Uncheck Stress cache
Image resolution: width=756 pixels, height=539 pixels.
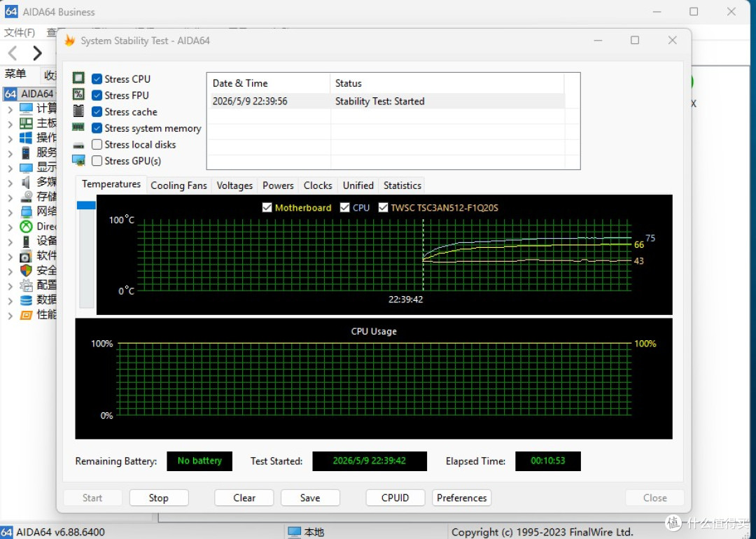[x=97, y=111]
